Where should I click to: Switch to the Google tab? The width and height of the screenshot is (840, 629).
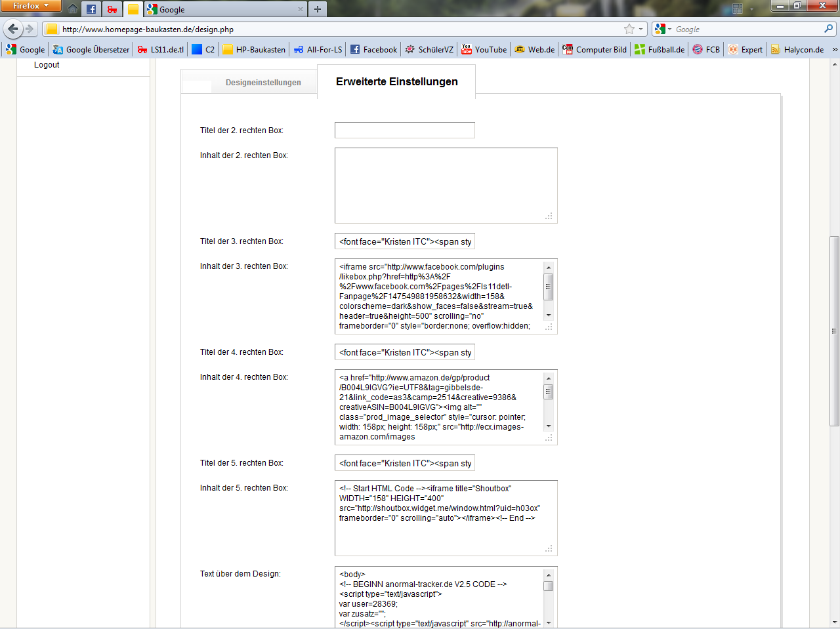click(x=226, y=9)
